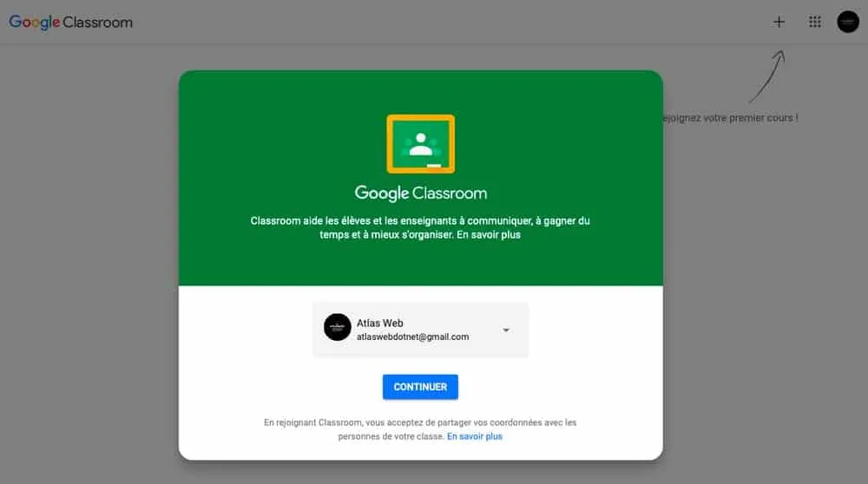Click the Classroom chalkboard icon in dialog

[421, 144]
